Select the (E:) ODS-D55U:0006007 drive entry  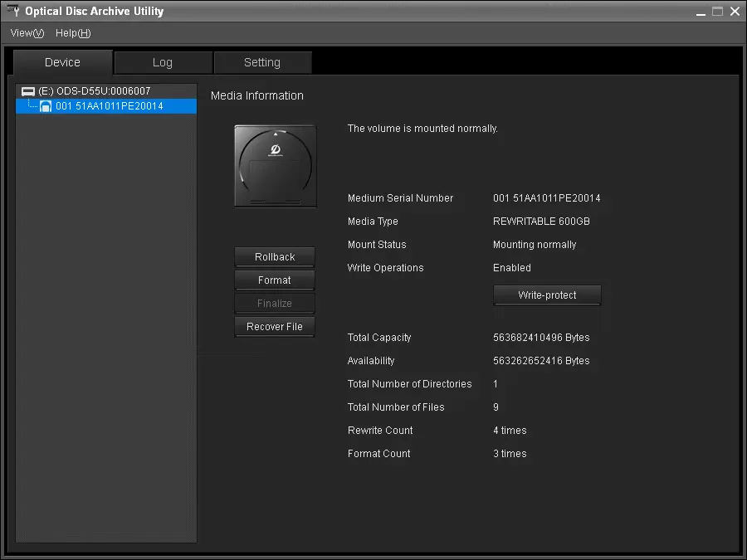coord(94,91)
